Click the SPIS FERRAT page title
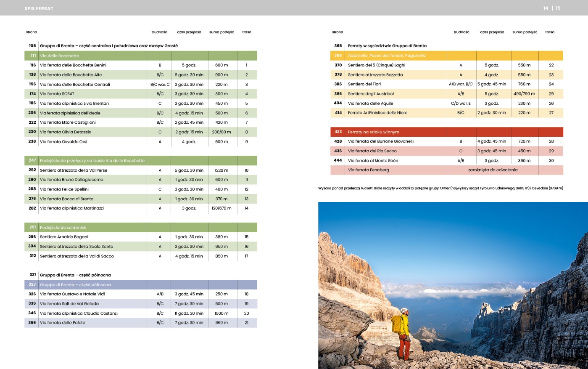Image resolution: width=588 pixels, height=369 pixels. point(39,8)
